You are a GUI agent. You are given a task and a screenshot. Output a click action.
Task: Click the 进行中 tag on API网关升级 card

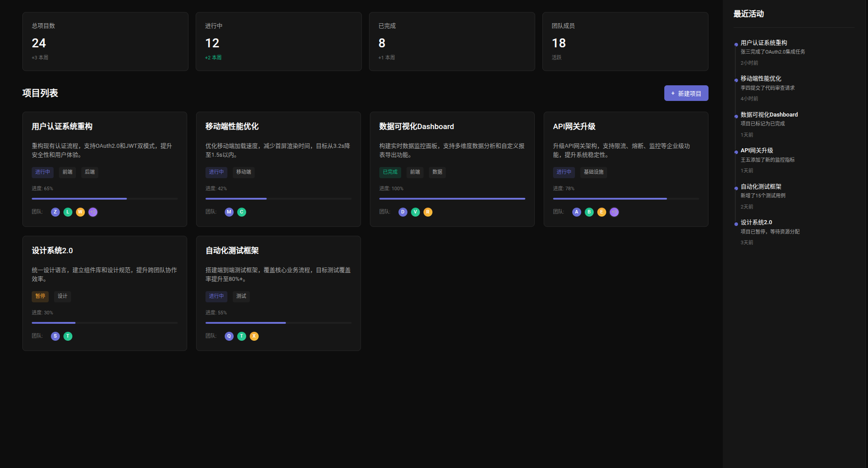pos(564,172)
